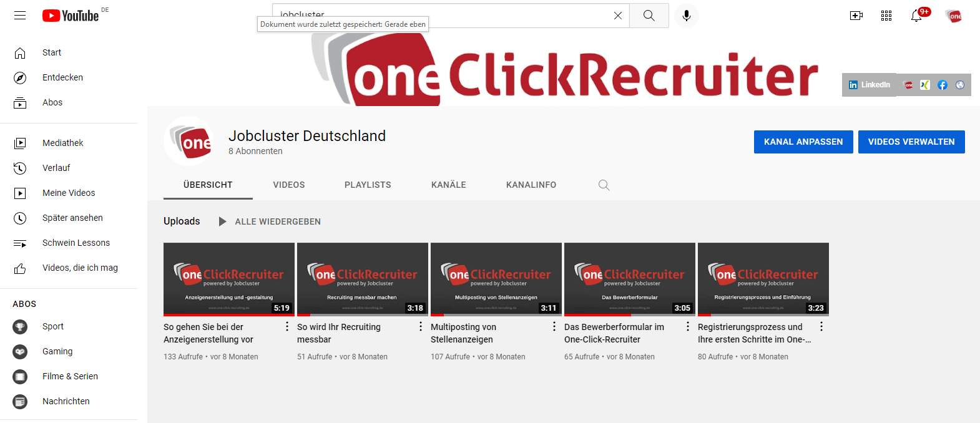The height and width of the screenshot is (423, 980).
Task: Clear the search box with the X
Action: 618,16
